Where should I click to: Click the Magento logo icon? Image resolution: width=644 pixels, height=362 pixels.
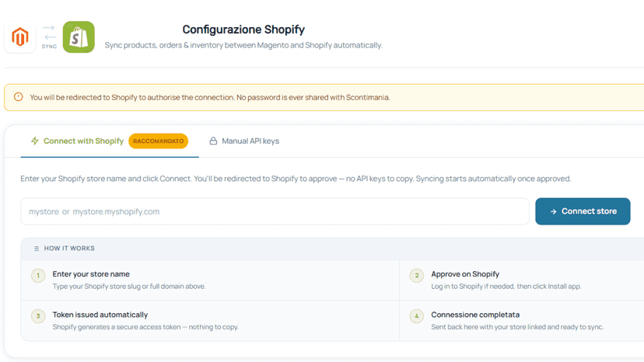point(19,37)
